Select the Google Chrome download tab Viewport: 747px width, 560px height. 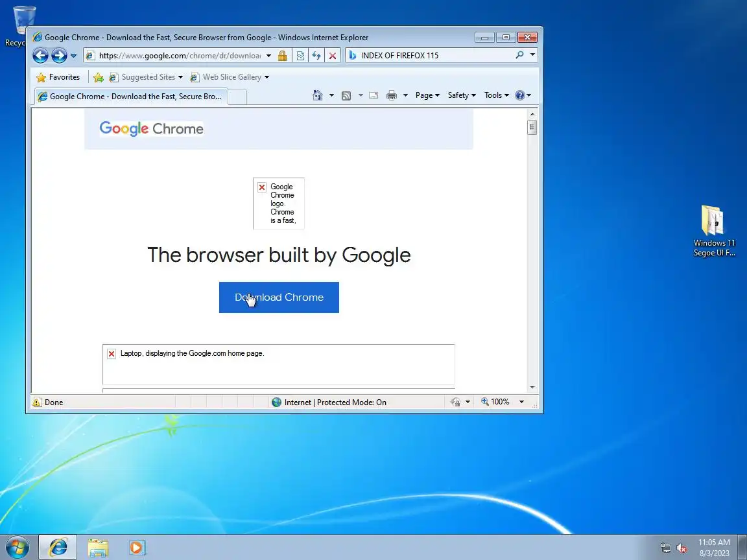(x=130, y=96)
